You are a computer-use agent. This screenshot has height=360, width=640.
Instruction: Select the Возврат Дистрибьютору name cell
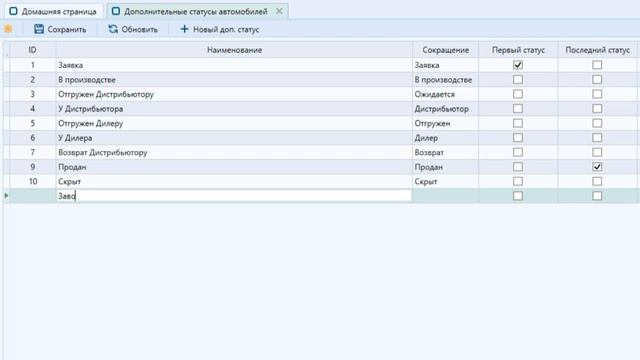point(234,152)
